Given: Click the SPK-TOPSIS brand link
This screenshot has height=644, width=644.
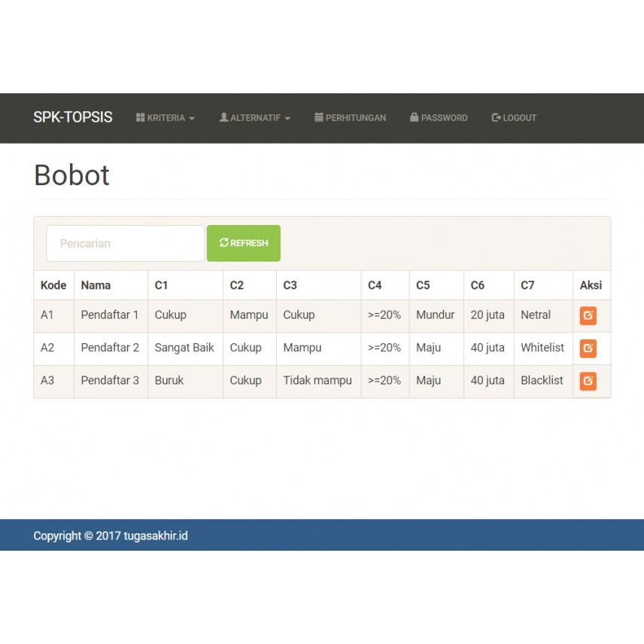Looking at the screenshot, I should pos(72,117).
